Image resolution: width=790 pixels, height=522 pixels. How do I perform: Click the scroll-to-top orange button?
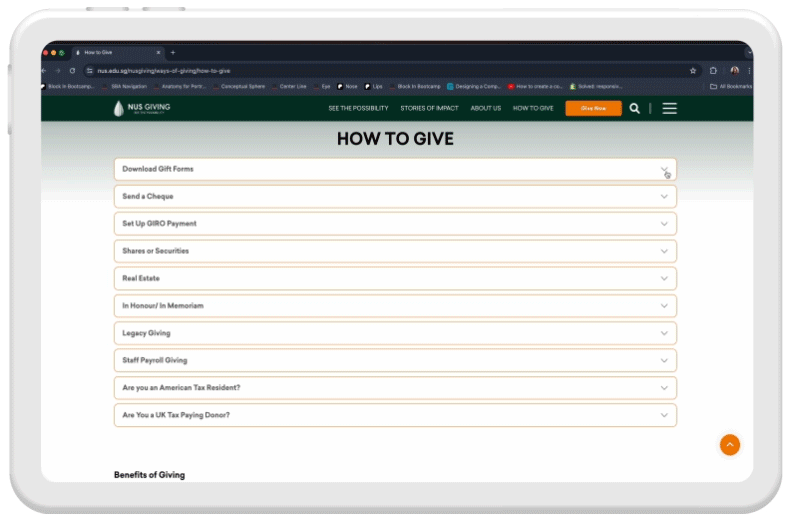click(730, 445)
